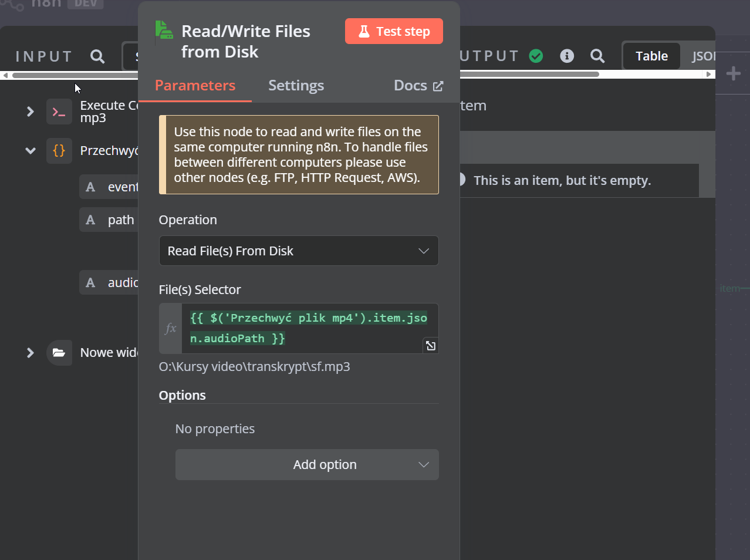Switch to the Settings tab
750x560 pixels.
296,86
